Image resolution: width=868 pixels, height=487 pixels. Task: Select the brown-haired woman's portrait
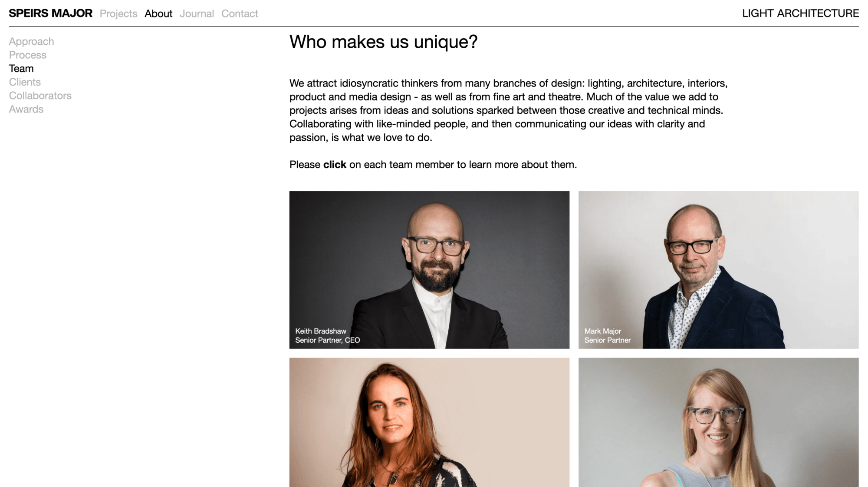tap(429, 422)
